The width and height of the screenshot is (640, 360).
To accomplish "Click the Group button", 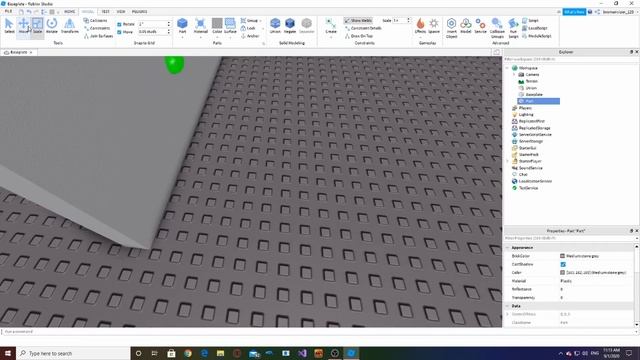I will pos(249,20).
